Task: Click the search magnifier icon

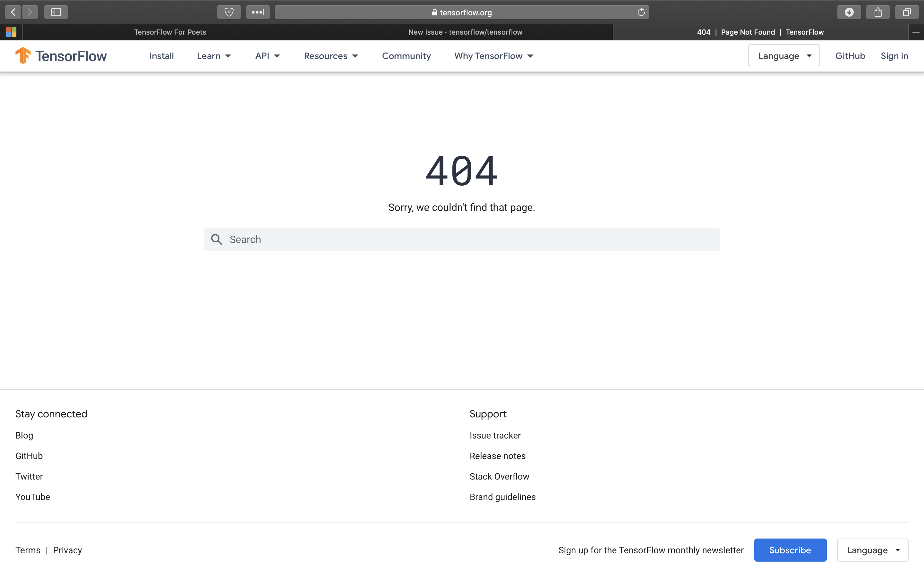Action: coord(217,239)
